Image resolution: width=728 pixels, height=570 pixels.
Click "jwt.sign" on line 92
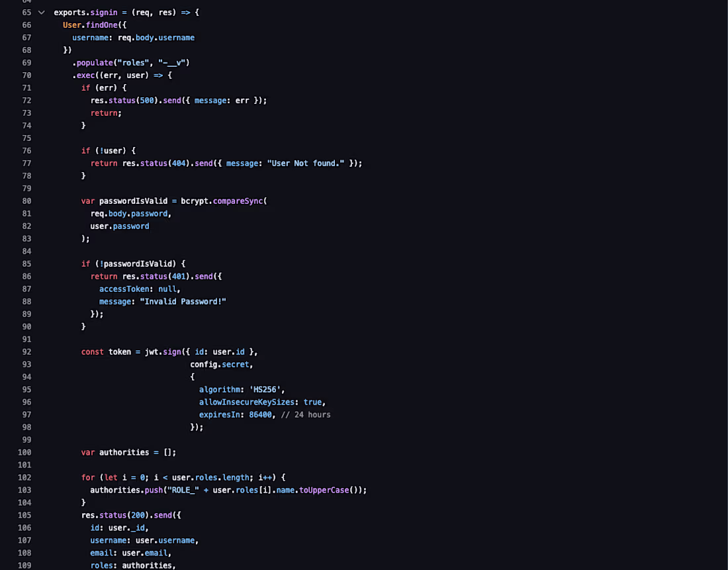[x=163, y=352]
